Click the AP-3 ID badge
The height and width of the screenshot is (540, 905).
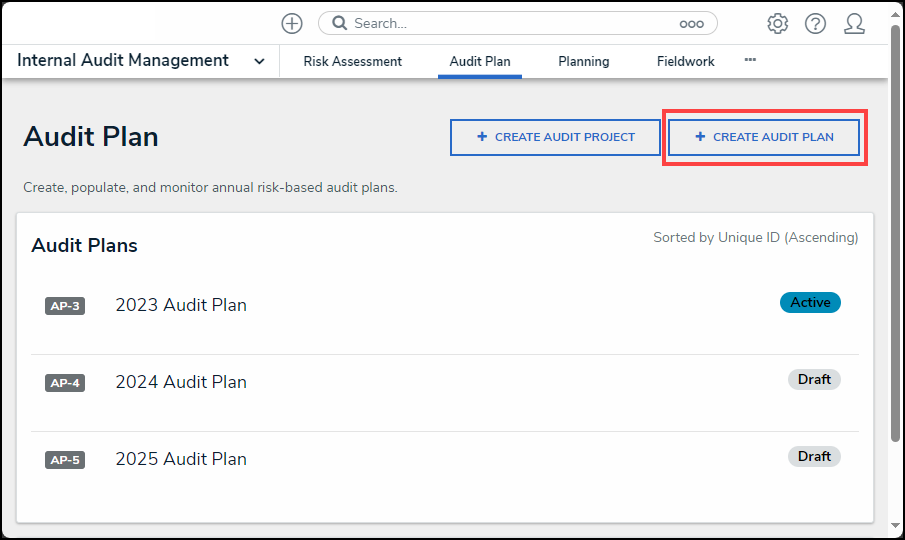click(x=65, y=306)
